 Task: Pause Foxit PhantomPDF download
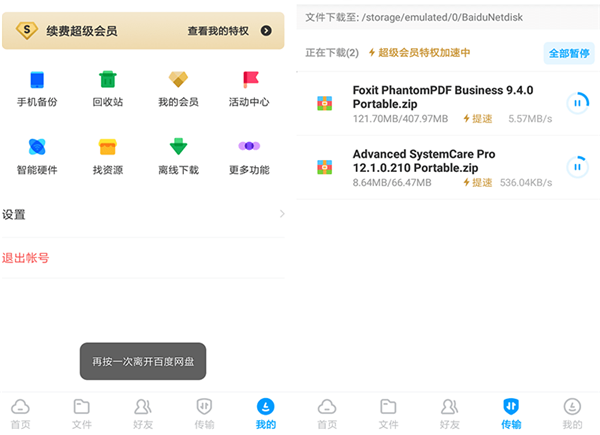(577, 103)
